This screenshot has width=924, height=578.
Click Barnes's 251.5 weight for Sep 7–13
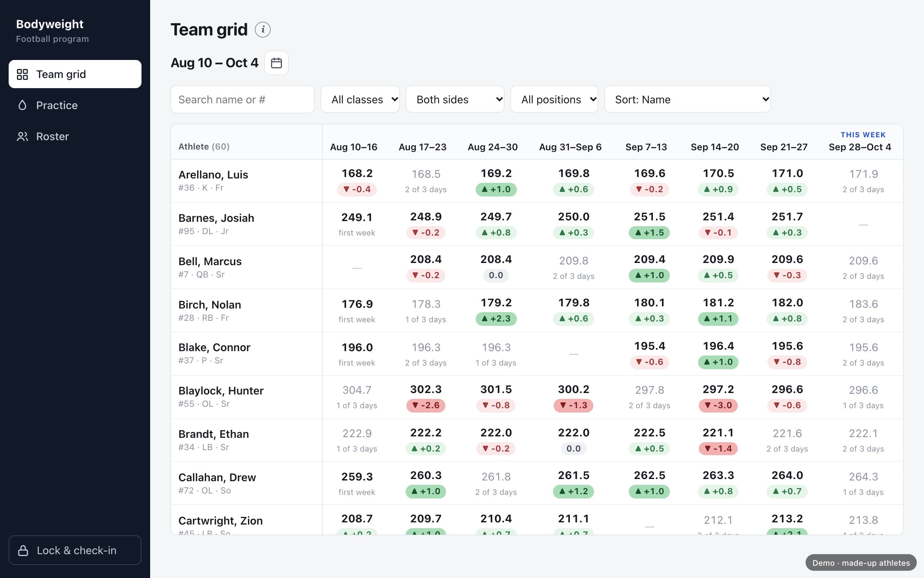coord(649,217)
